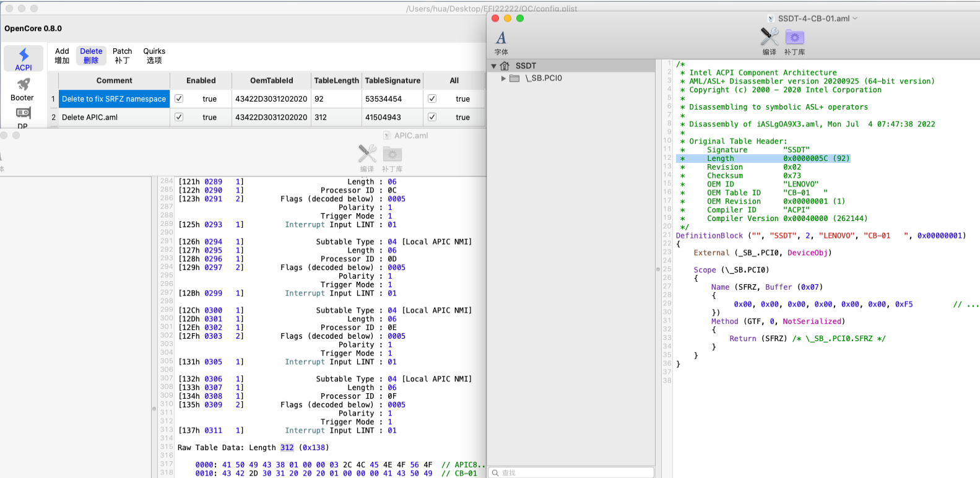Image resolution: width=980 pixels, height=478 pixels.
Task: Toggle the All checkbox for row 1
Action: coord(432,98)
